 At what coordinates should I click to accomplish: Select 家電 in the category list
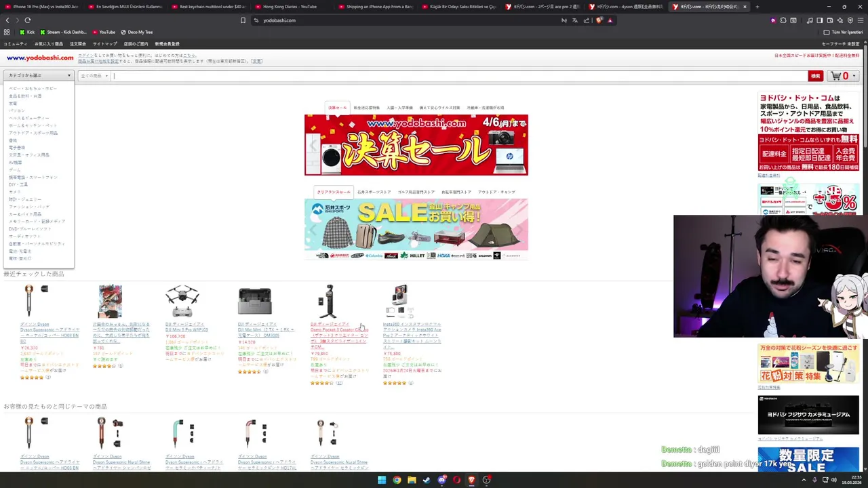click(x=13, y=103)
